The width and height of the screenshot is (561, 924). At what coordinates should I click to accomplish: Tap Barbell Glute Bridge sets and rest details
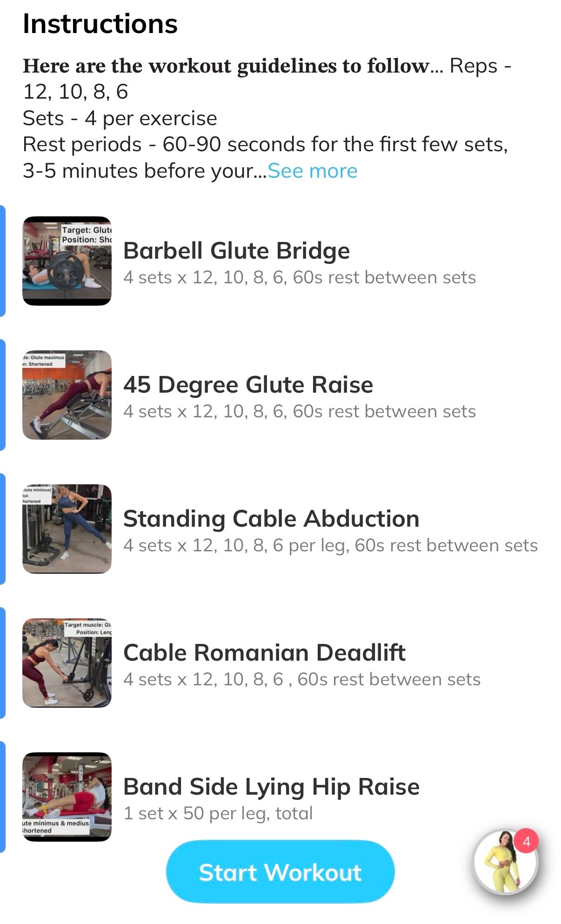point(300,278)
